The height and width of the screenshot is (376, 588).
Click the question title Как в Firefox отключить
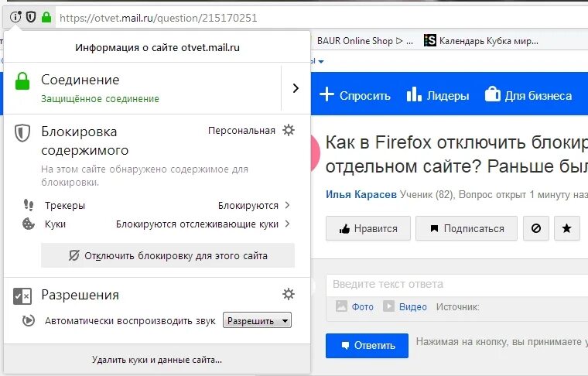point(456,154)
